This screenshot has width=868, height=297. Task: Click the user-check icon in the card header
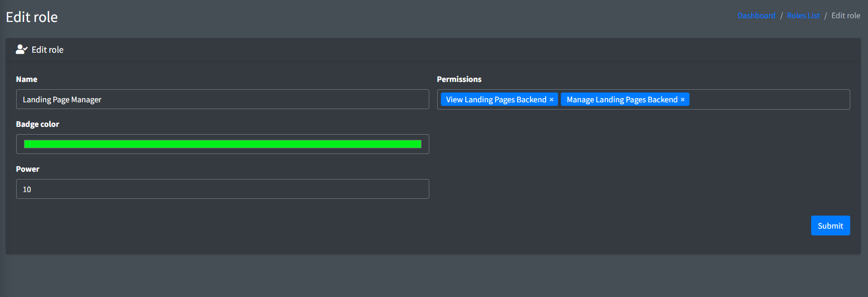point(21,50)
